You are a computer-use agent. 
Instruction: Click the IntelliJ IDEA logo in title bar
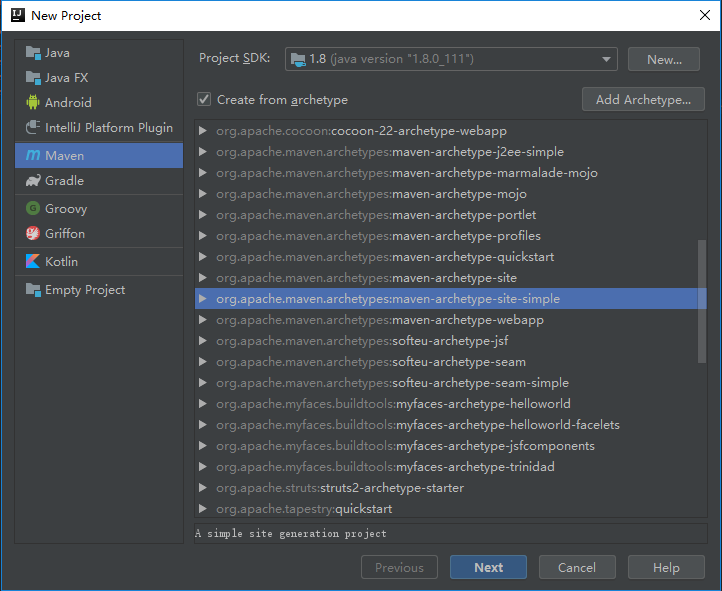pos(17,15)
